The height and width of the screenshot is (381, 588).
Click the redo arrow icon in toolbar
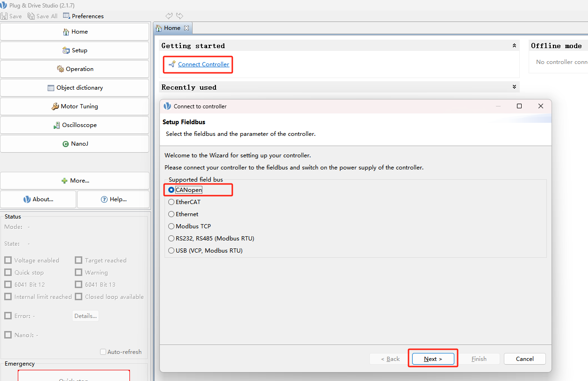(179, 16)
